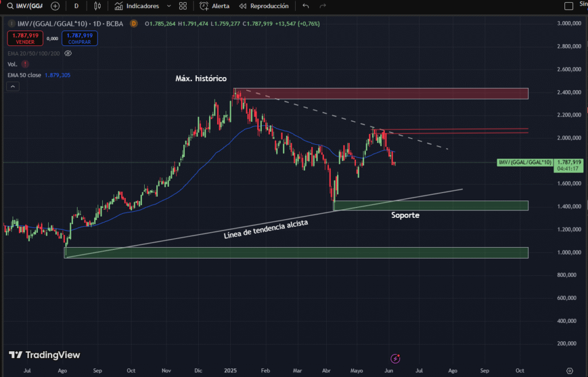Click the red VENDER sell button
The width and height of the screenshot is (588, 377).
25,39
